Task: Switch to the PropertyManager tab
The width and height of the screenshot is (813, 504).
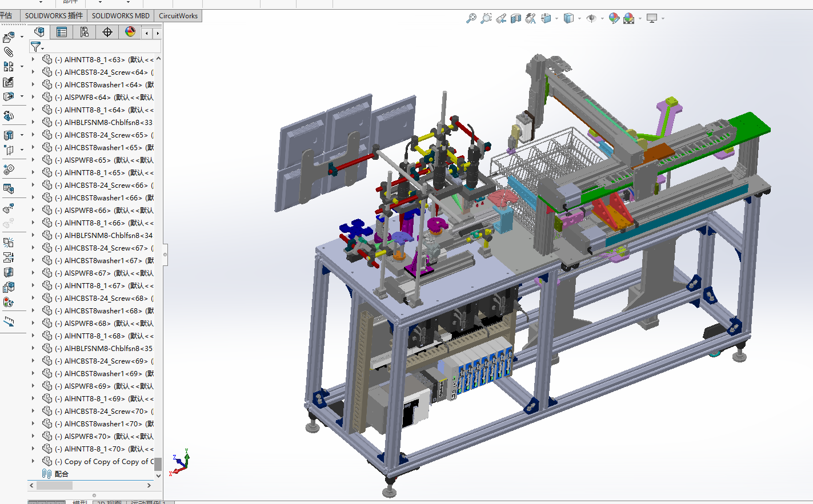Action: [x=62, y=32]
